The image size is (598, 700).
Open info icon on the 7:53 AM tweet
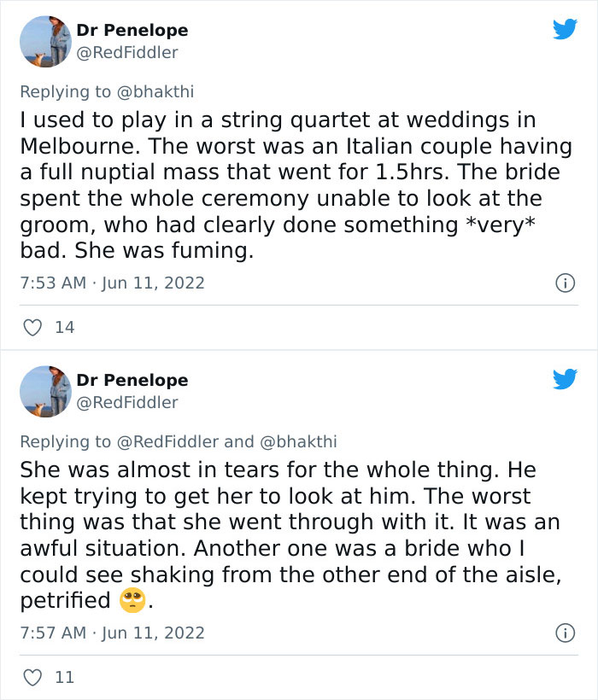[565, 283]
